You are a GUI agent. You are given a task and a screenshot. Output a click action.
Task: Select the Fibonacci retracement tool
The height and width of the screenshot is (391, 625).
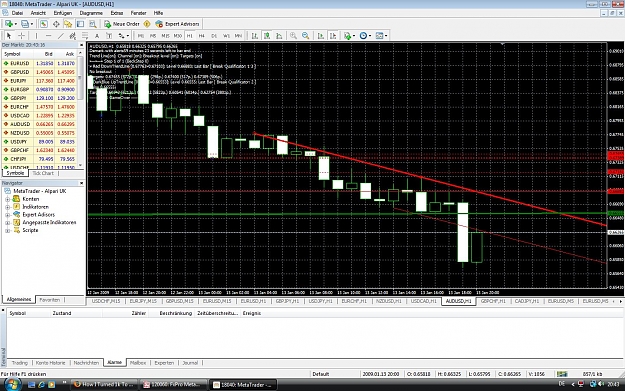[x=85, y=36]
